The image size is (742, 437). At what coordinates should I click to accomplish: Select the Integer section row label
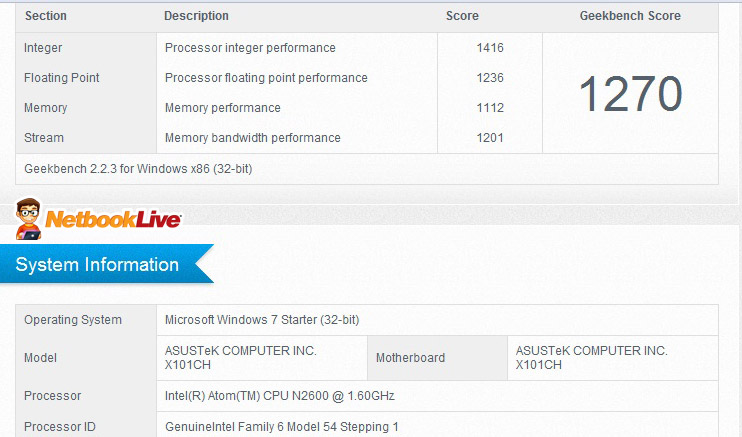(43, 48)
